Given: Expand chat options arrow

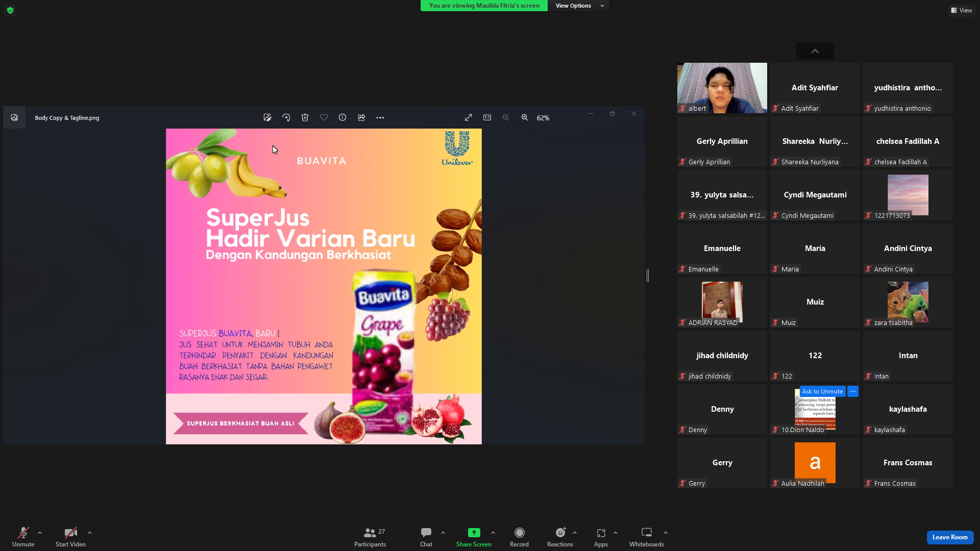Looking at the screenshot, I should pyautogui.click(x=443, y=533).
